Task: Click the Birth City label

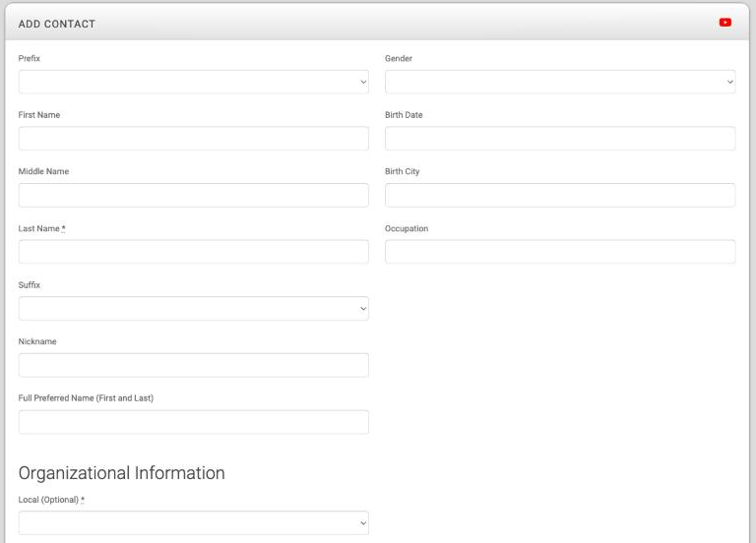Action: [x=402, y=171]
